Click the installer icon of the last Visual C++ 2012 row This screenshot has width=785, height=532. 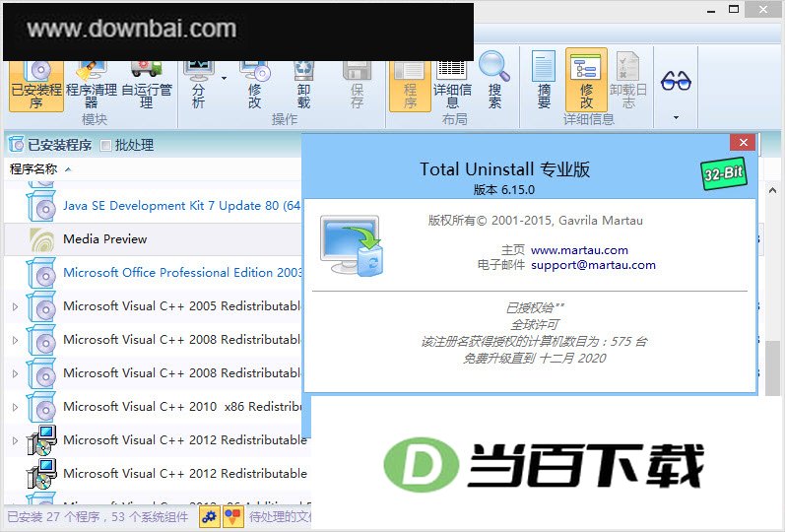click(x=41, y=474)
